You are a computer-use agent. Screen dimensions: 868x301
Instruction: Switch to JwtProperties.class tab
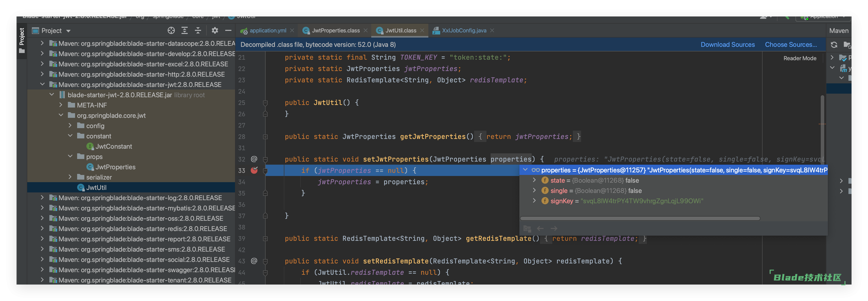click(336, 31)
